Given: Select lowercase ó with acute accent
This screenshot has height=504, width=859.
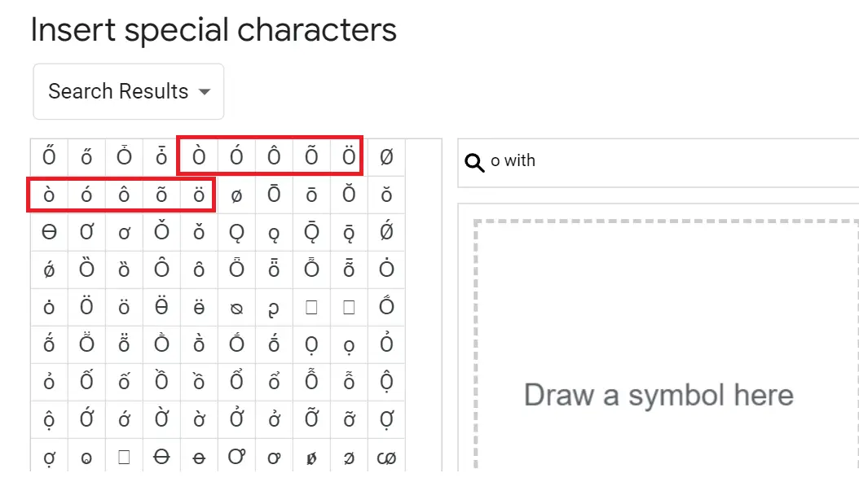Looking at the screenshot, I should click(86, 195).
